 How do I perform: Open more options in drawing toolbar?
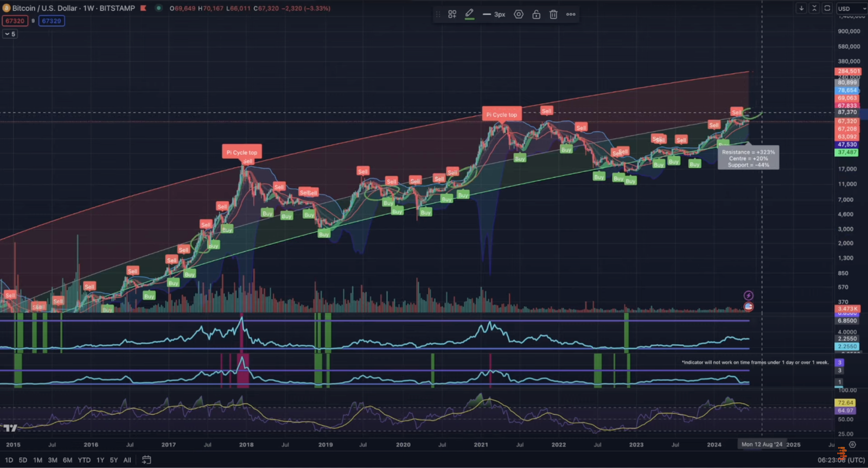[571, 15]
